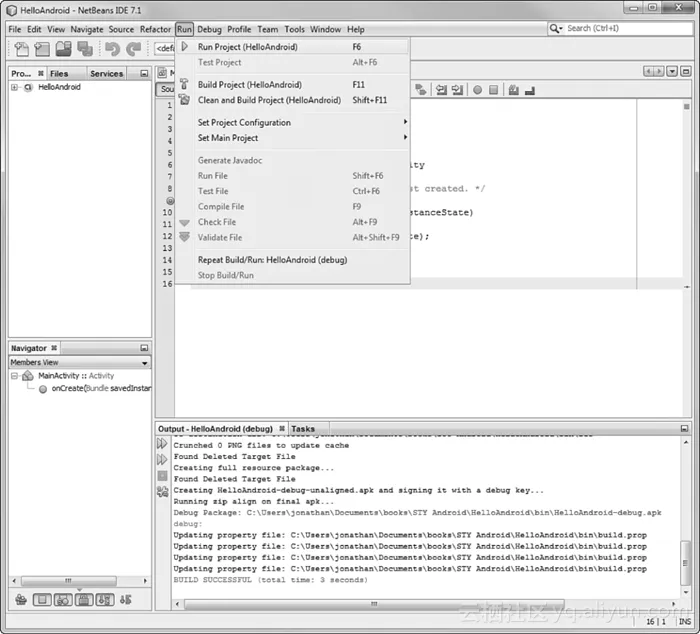
Task: Open the Debug menu
Action: (x=209, y=29)
